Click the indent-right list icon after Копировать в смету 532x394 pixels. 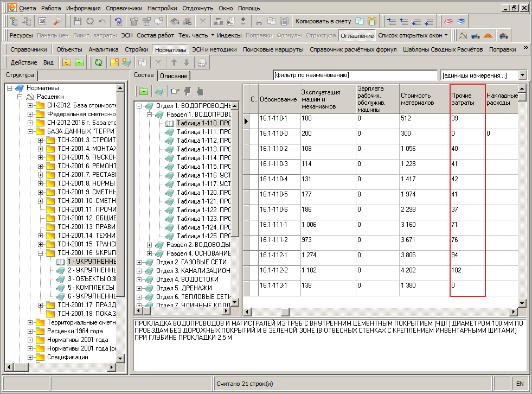(x=391, y=21)
